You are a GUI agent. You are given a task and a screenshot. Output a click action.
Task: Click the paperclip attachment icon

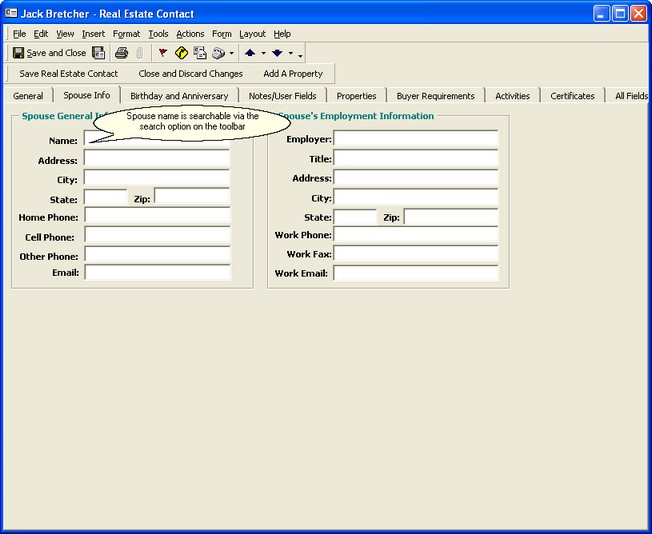(x=139, y=53)
